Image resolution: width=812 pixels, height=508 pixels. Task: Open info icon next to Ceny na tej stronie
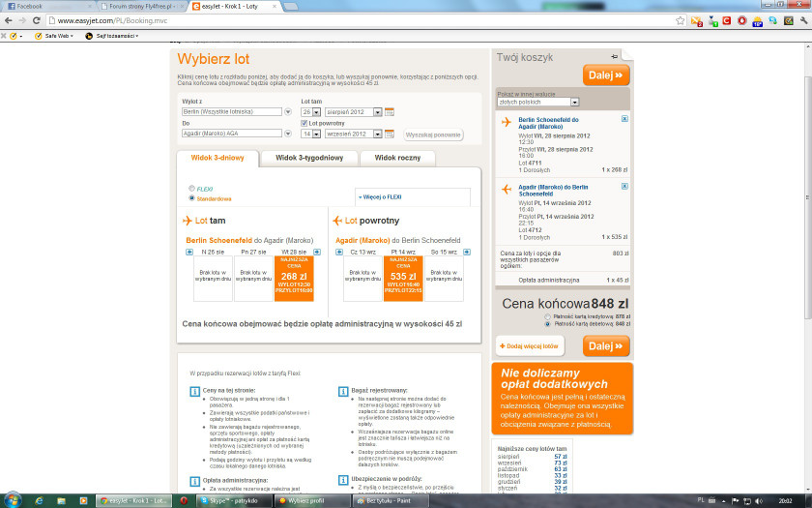click(x=194, y=391)
